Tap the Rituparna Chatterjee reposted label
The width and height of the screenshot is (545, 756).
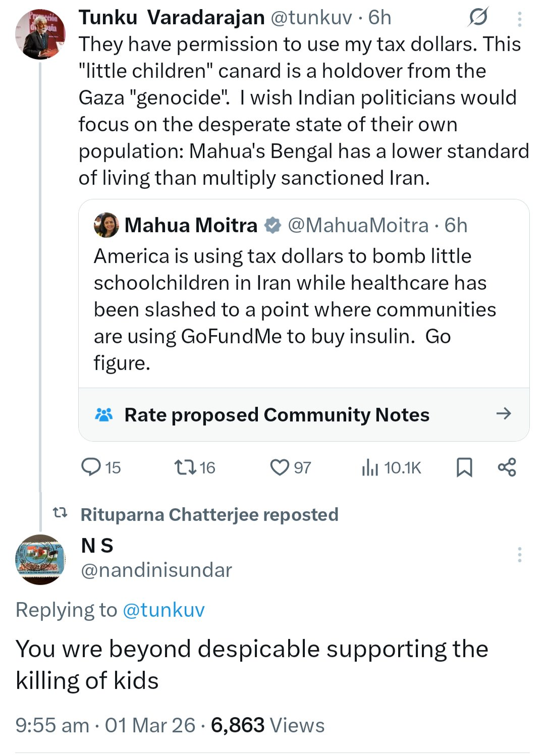click(209, 514)
